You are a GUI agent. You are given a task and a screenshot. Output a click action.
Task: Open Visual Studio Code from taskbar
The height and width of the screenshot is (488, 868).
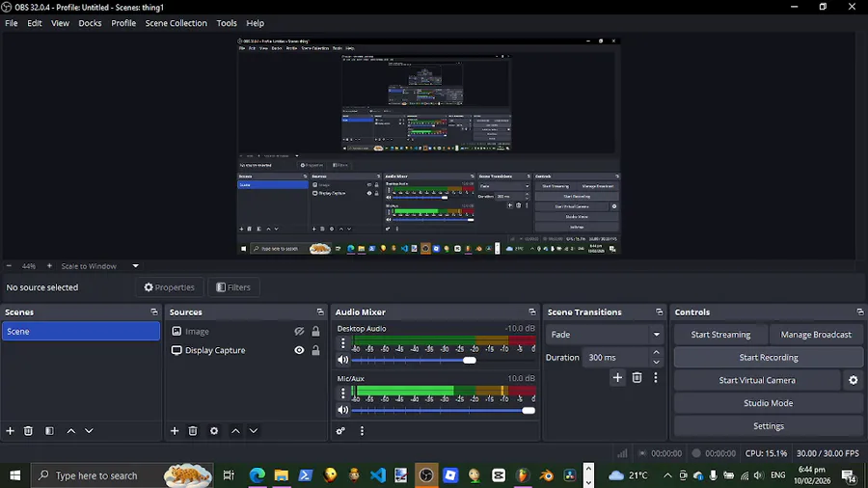377,475
